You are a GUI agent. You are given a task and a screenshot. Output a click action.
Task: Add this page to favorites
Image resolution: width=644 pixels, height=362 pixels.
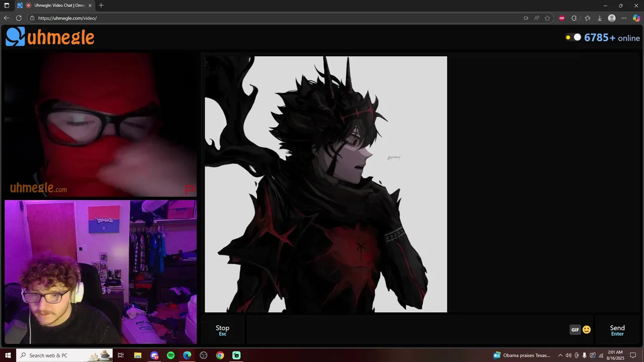(547, 18)
